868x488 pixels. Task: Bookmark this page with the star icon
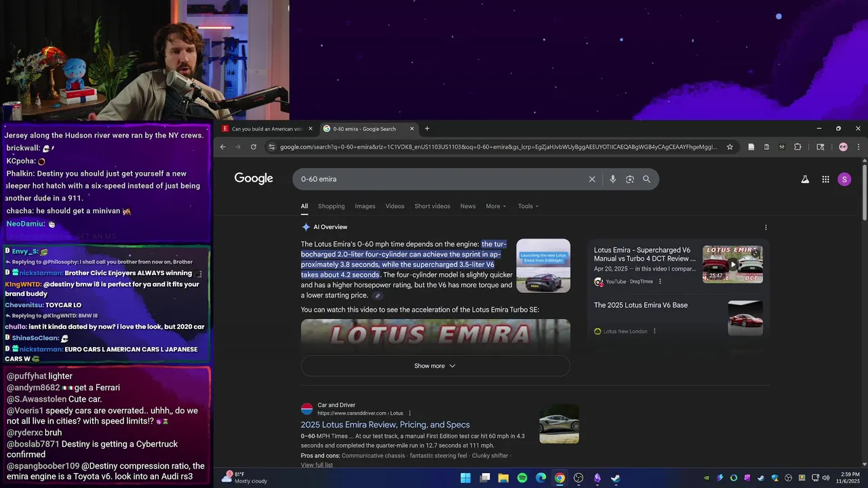[730, 146]
